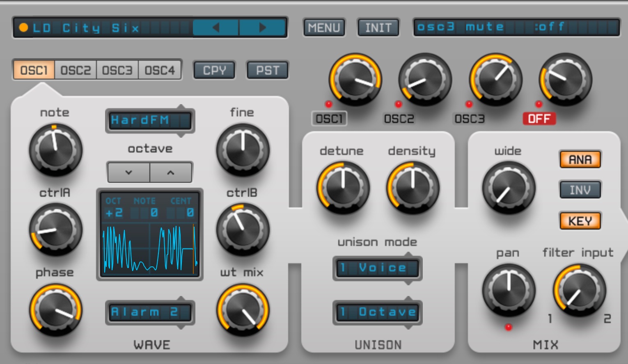
Task: Click the note knob
Action: [x=55, y=150]
